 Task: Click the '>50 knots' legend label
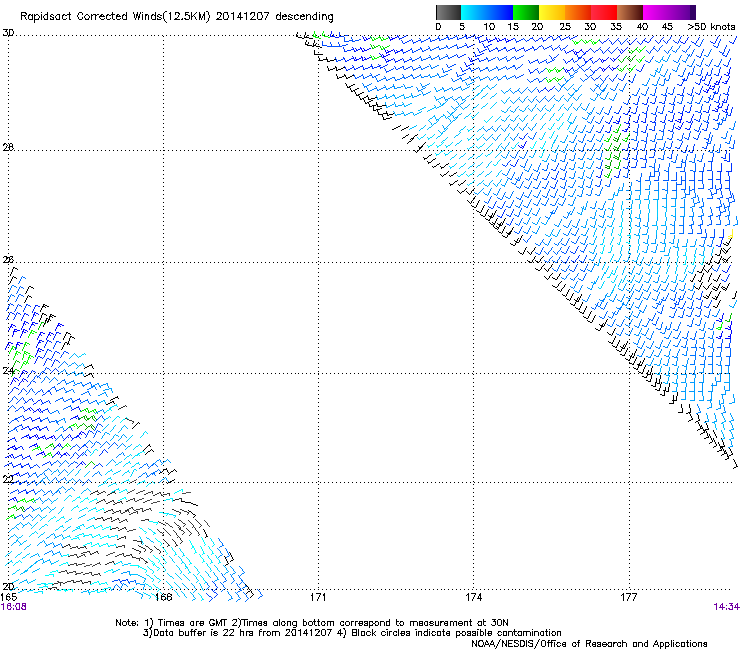coord(711,27)
